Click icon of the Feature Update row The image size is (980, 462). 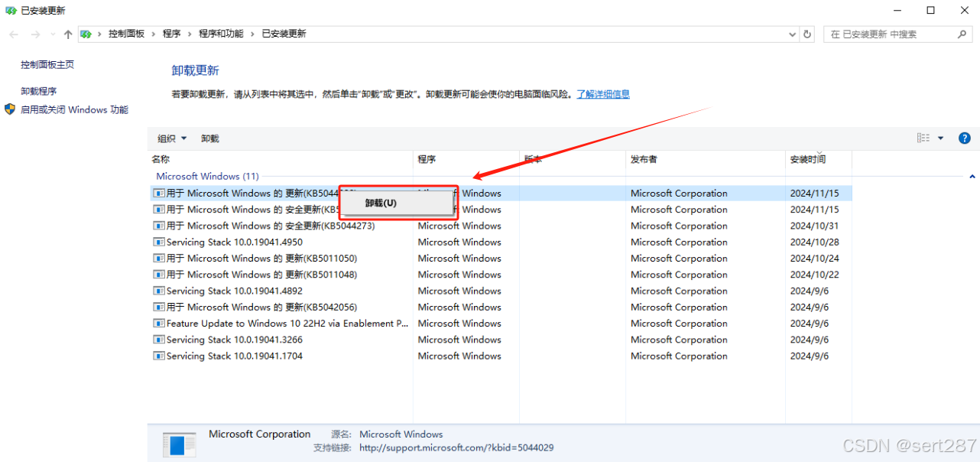pos(159,324)
